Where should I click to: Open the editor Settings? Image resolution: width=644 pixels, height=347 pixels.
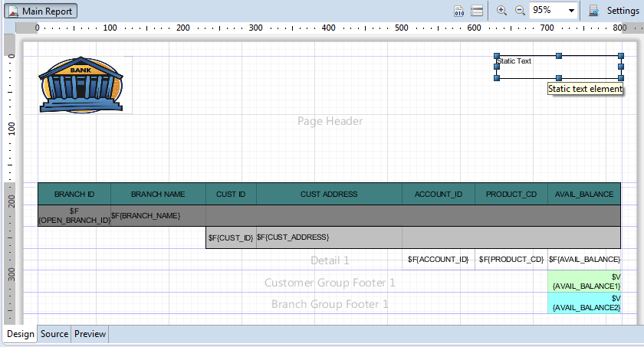pos(614,11)
